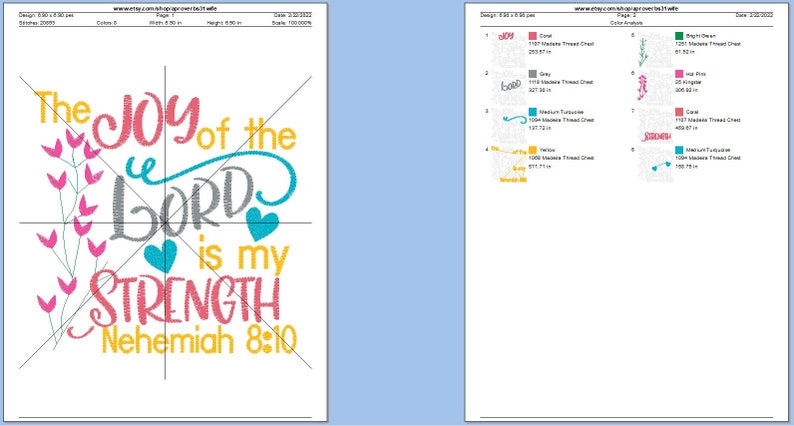The image size is (794, 426).
Task: Click the 'Coral' name for color 7
Action: tap(692, 112)
